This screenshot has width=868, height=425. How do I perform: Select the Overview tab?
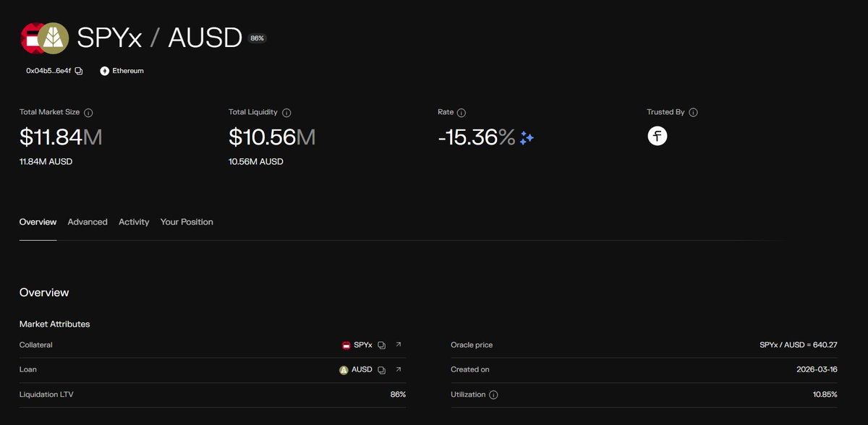(38, 222)
